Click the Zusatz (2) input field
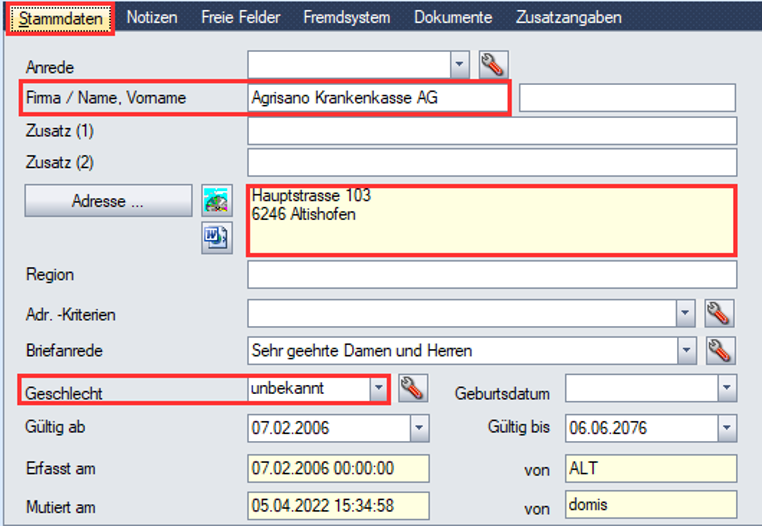Image resolution: width=762 pixels, height=526 pixels. [492, 162]
